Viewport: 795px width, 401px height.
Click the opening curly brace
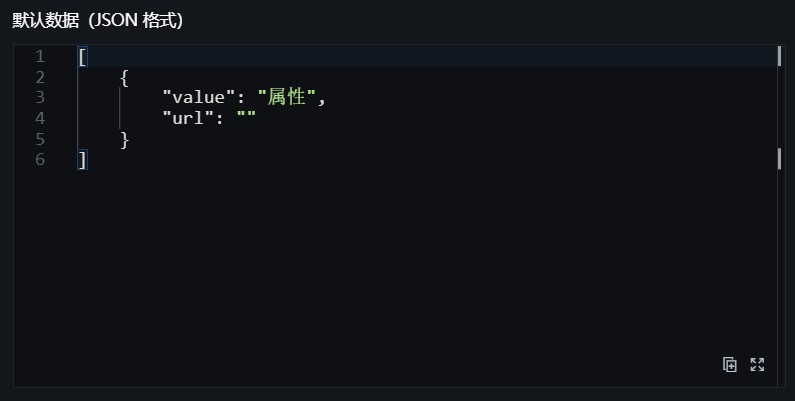[124, 78]
